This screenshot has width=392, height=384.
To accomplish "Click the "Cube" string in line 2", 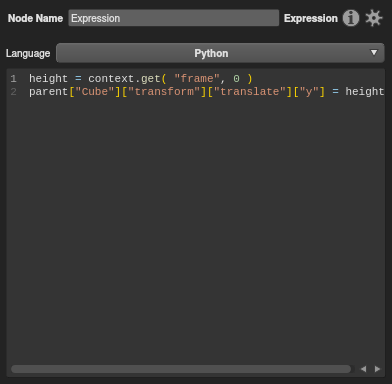I will (x=95, y=92).
